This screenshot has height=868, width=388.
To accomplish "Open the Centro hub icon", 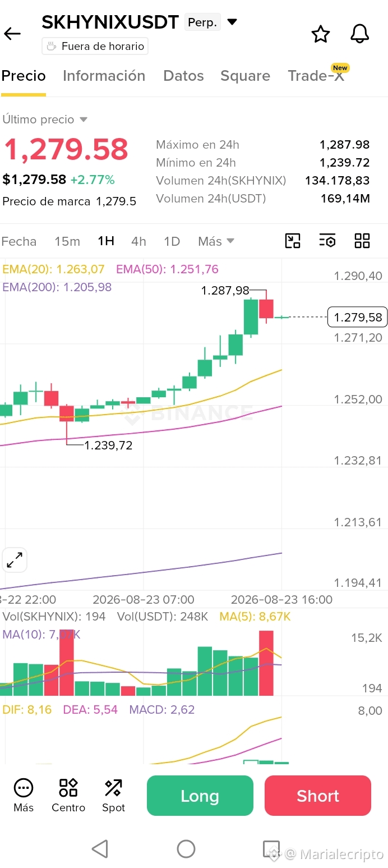I will 68,796.
